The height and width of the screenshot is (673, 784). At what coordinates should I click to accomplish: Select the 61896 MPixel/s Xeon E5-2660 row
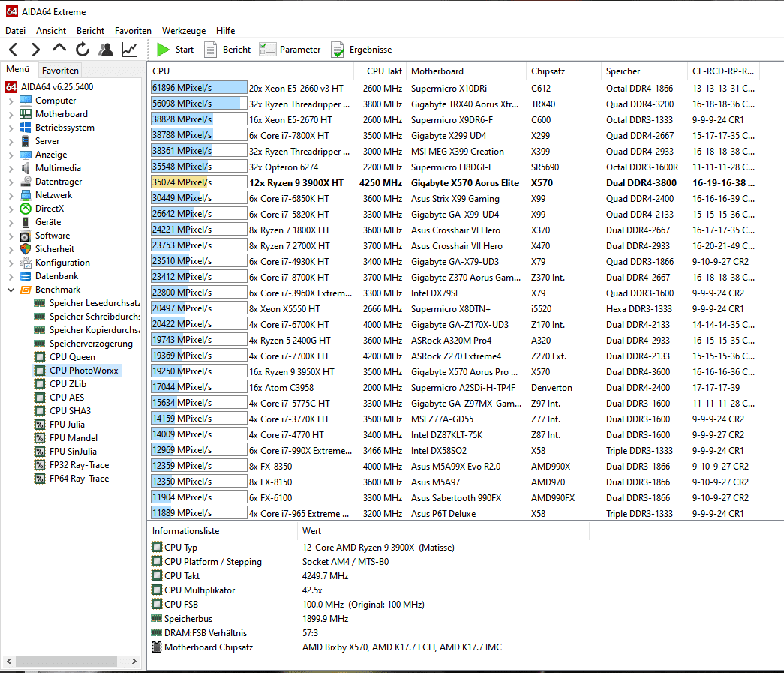tap(454, 88)
